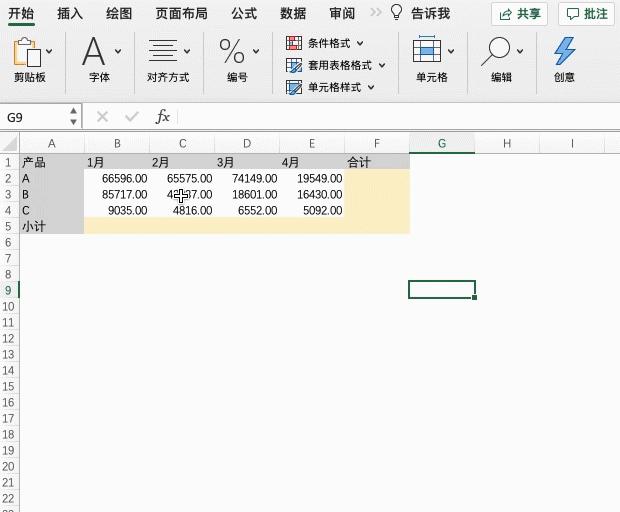Image resolution: width=620 pixels, height=512 pixels.
Task: Switch to the 页面布局 tab
Action: 181,13
